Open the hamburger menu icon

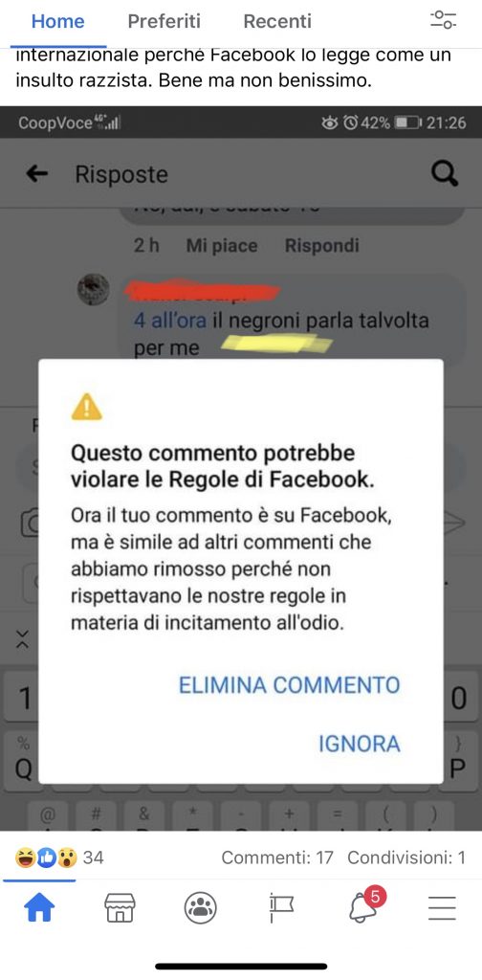pos(442,907)
